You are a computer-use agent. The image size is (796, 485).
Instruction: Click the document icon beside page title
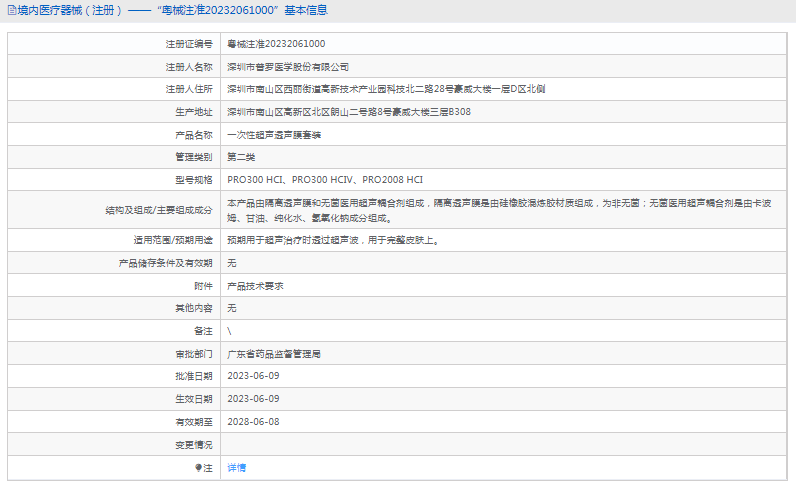pos(12,10)
